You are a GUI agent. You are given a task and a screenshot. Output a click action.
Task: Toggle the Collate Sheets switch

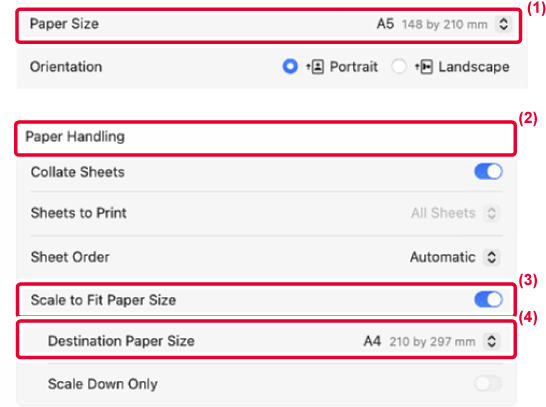[x=488, y=172]
